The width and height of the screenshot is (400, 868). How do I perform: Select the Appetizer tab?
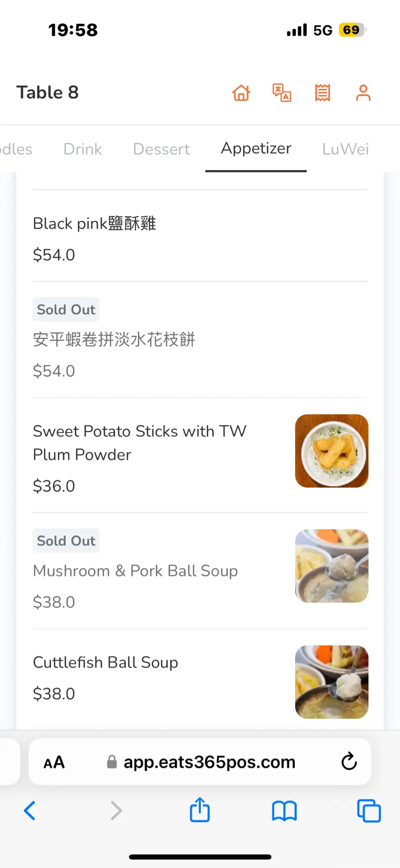(256, 149)
